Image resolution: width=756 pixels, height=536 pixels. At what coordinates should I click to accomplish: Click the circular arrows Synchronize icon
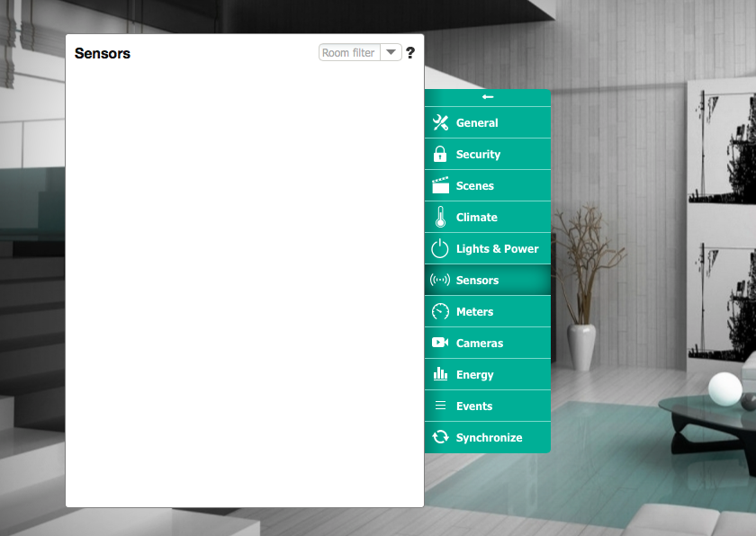(440, 437)
